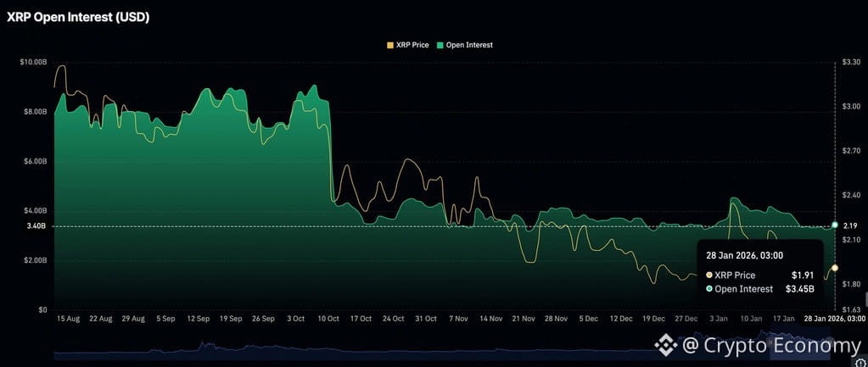Click the $6.00B left axis label
The height and width of the screenshot is (367, 868).
click(36, 161)
